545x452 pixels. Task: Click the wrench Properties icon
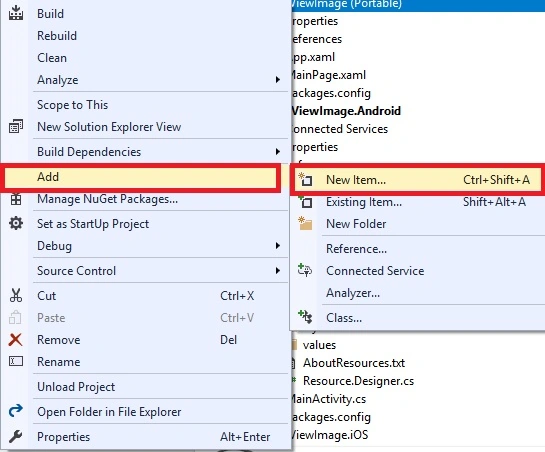[x=16, y=436]
